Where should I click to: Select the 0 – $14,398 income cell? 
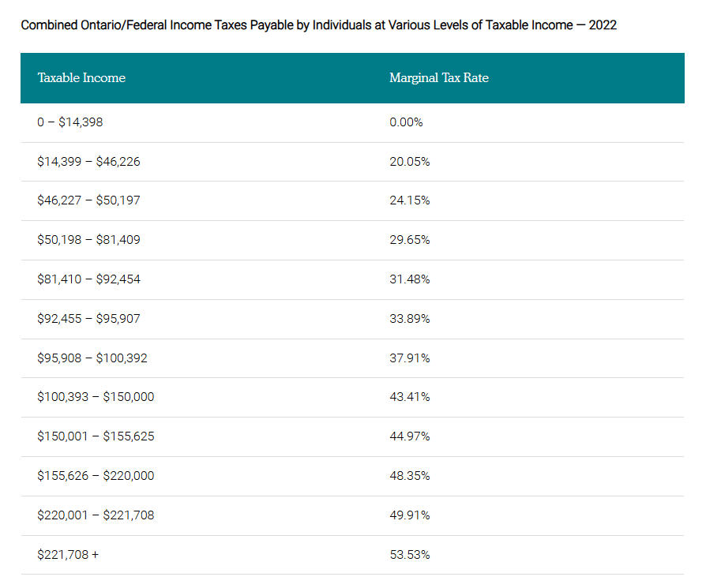point(70,122)
